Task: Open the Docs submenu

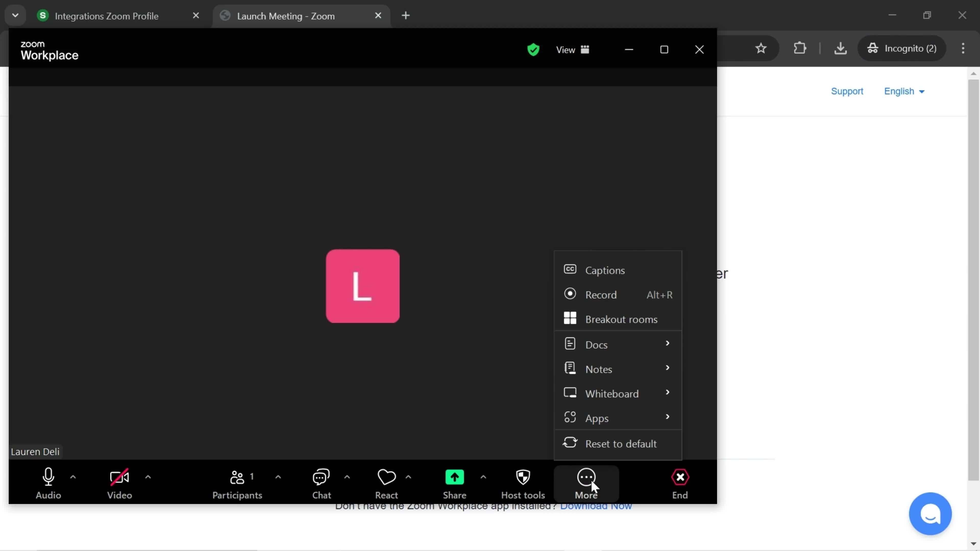Action: [x=618, y=345]
